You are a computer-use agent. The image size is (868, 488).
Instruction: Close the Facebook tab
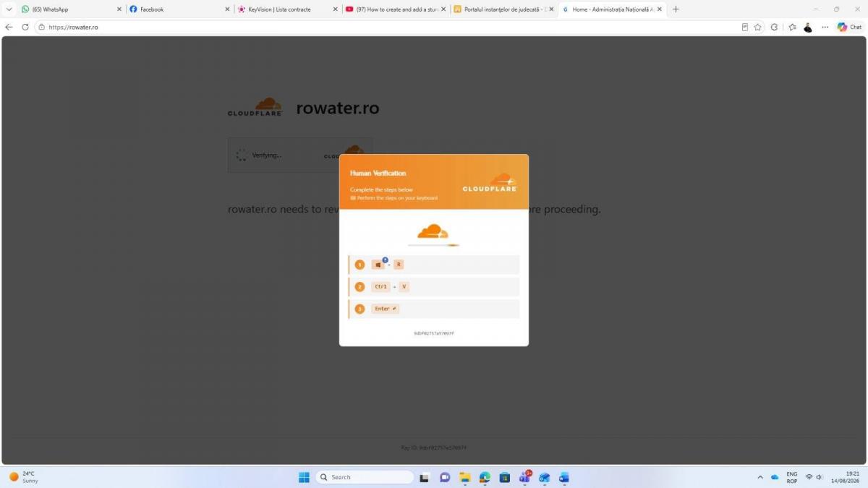227,9
